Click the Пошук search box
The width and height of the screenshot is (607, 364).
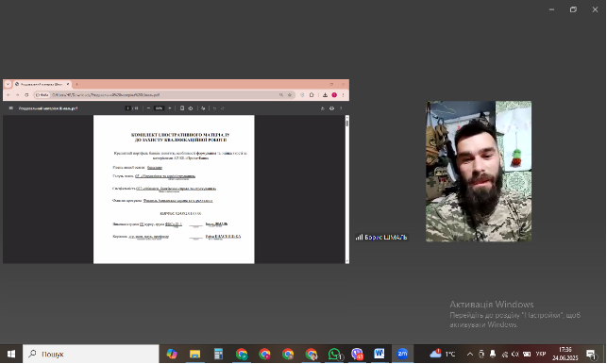pos(91,354)
